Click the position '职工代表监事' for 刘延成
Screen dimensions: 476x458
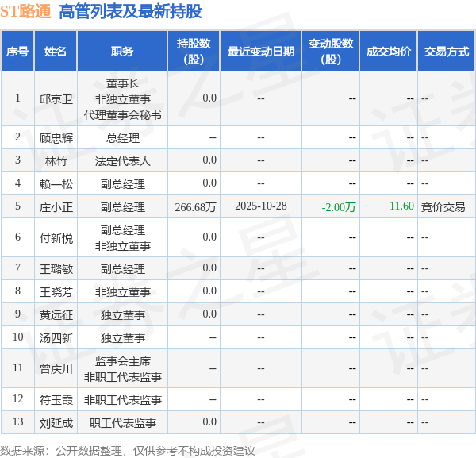(123, 423)
